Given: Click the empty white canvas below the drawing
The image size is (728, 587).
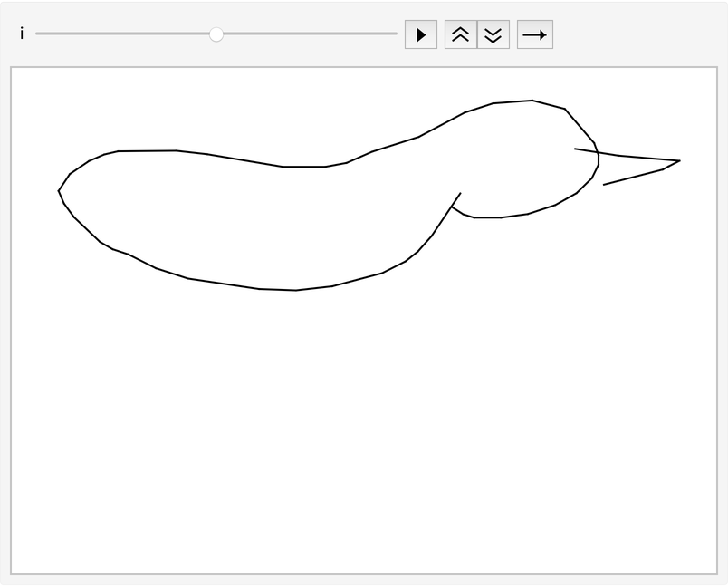Looking at the screenshot, I should pyautogui.click(x=362, y=435).
